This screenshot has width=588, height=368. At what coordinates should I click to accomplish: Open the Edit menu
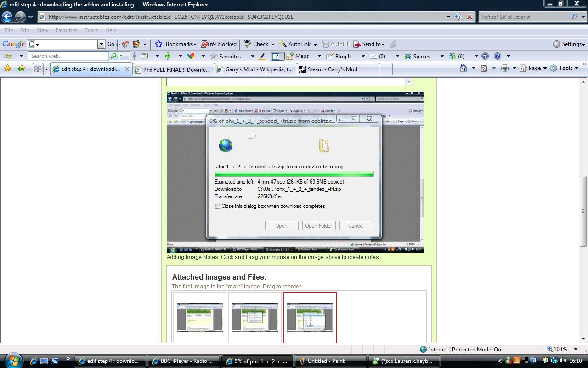(x=25, y=30)
